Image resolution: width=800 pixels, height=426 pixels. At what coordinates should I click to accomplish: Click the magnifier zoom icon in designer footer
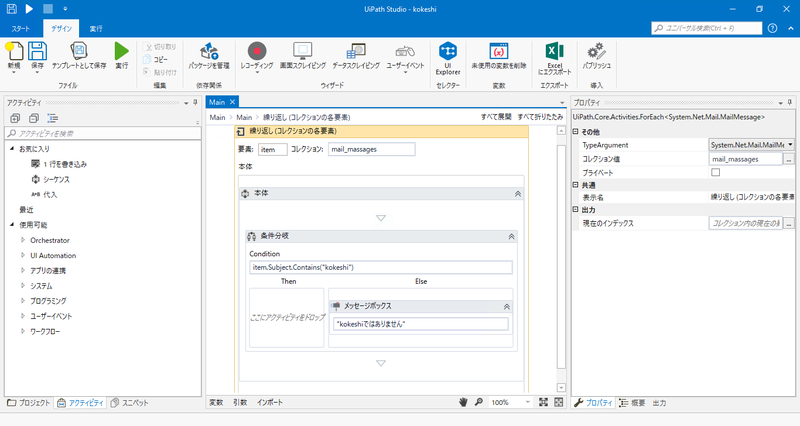[479, 402]
